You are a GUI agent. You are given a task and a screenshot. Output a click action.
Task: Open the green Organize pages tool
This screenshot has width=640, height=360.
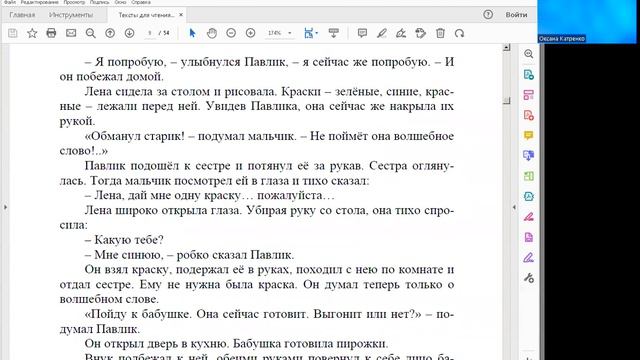tap(529, 176)
